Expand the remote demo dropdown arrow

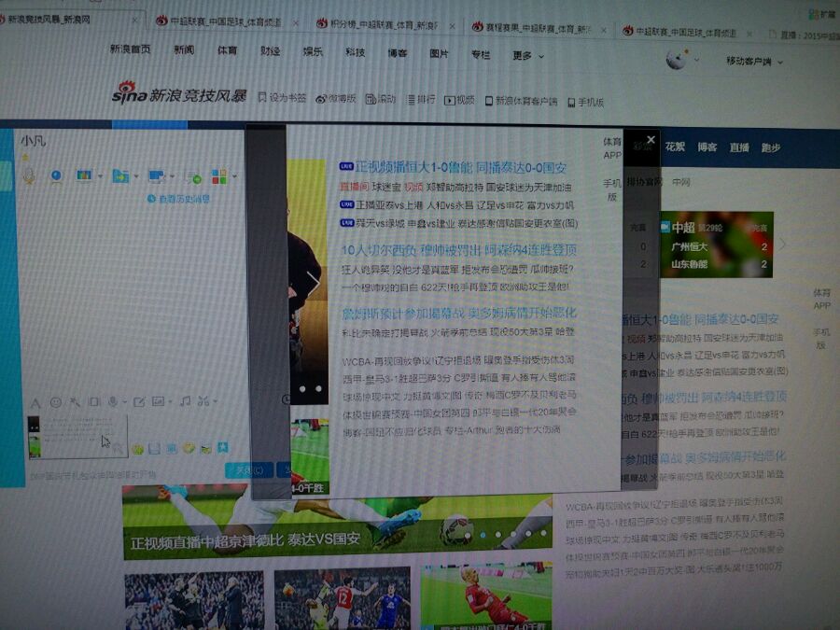point(100,175)
